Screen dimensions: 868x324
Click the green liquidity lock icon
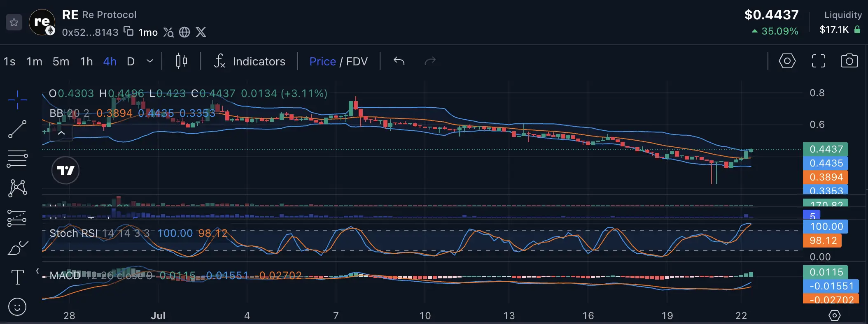click(x=857, y=29)
